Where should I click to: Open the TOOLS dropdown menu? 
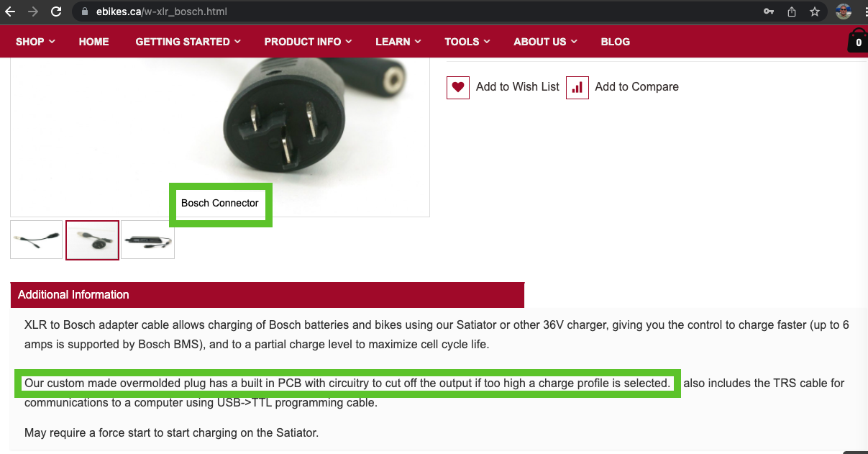click(467, 42)
